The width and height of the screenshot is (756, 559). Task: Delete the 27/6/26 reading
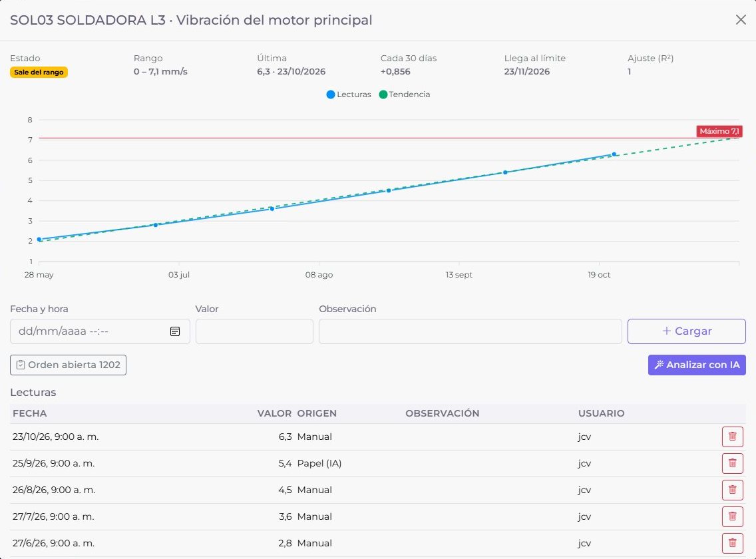pos(732,543)
